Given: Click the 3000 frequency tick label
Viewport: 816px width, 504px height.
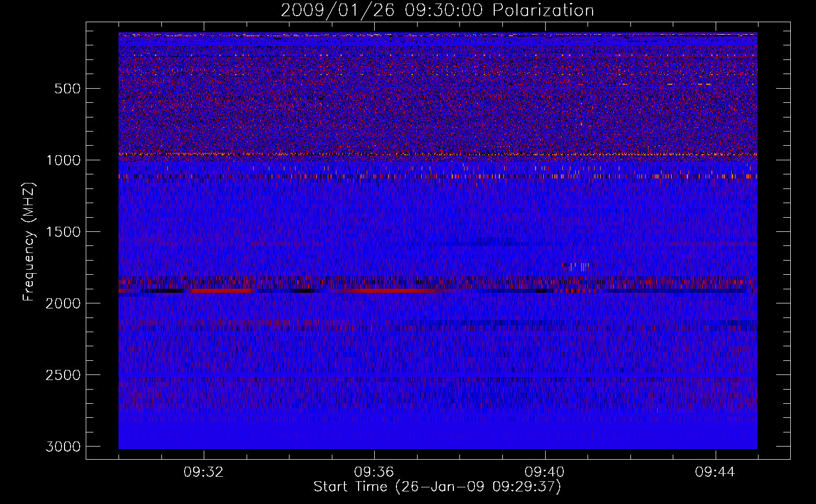Looking at the screenshot, I should [63, 447].
